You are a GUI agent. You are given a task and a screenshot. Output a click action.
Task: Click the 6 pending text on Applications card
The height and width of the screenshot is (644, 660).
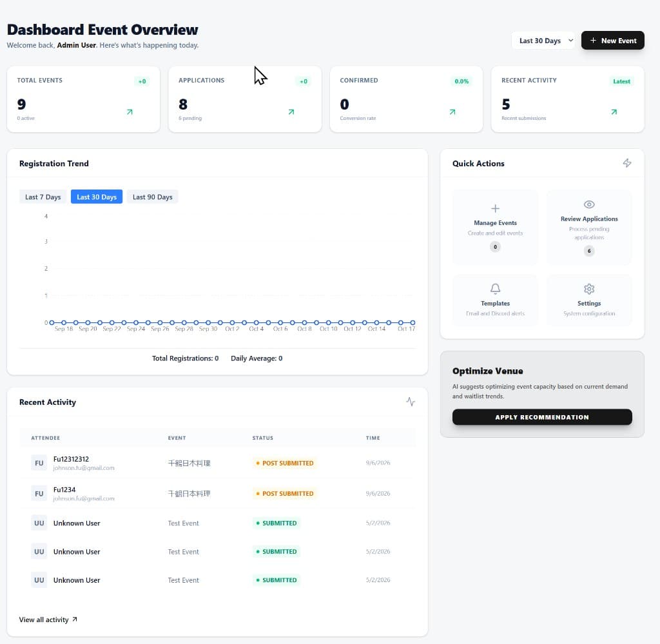(190, 118)
